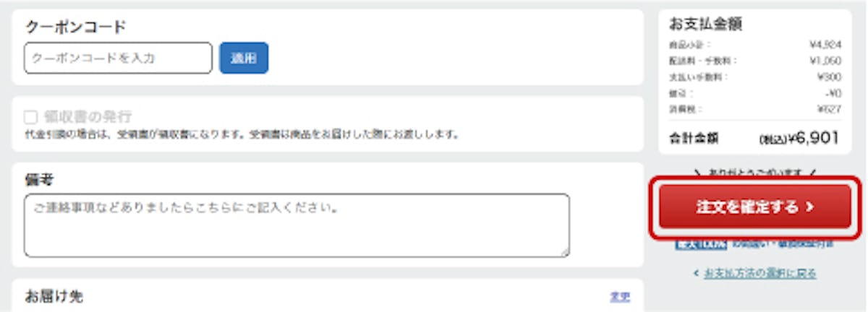
Task: Focus the クーポンコードを入力 input field
Action: 118,58
